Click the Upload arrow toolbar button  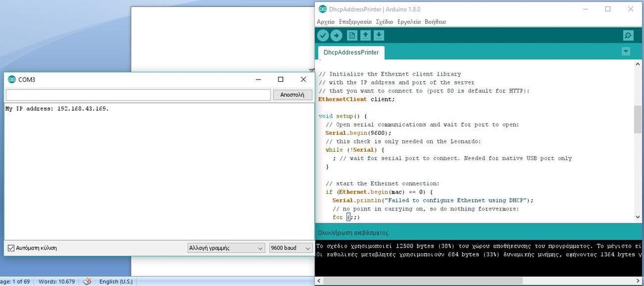(336, 36)
